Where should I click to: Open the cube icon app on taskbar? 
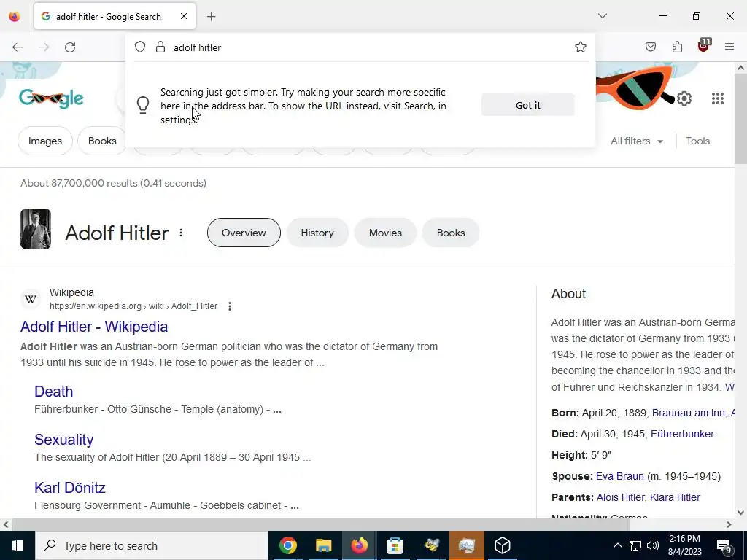(x=503, y=545)
